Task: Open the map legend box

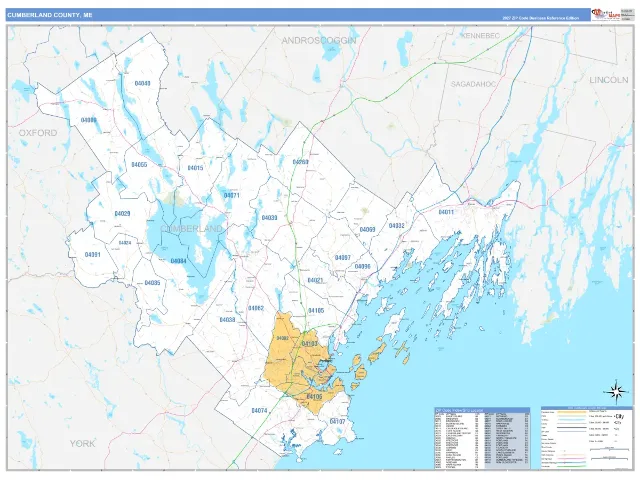Action: point(587,437)
